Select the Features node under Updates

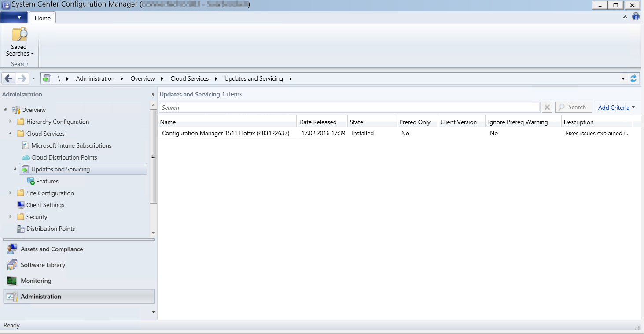pyautogui.click(x=47, y=181)
